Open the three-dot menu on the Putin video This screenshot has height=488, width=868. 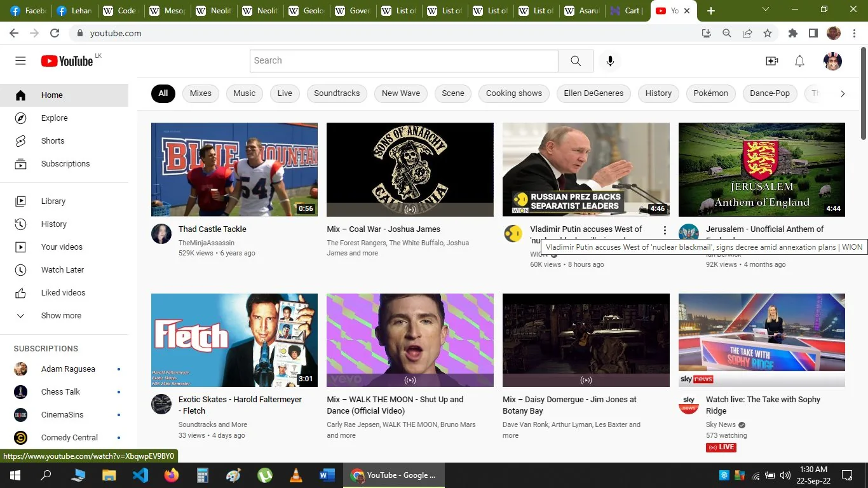[x=665, y=230]
